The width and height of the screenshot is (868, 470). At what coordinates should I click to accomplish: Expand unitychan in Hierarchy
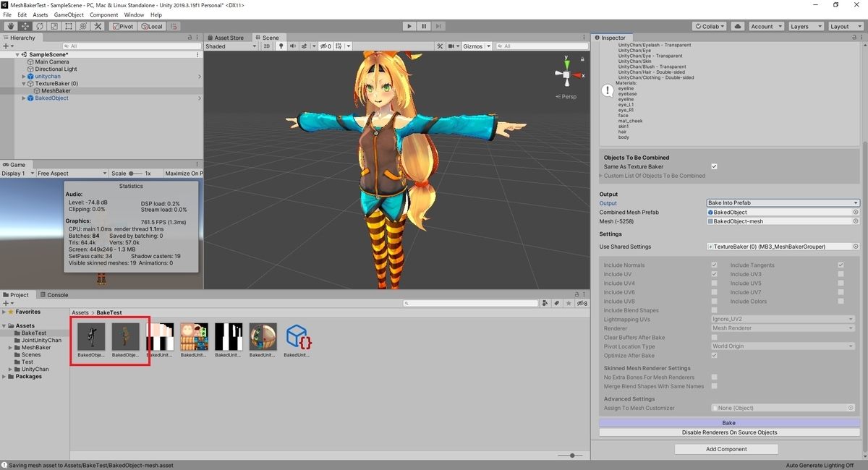[24, 77]
